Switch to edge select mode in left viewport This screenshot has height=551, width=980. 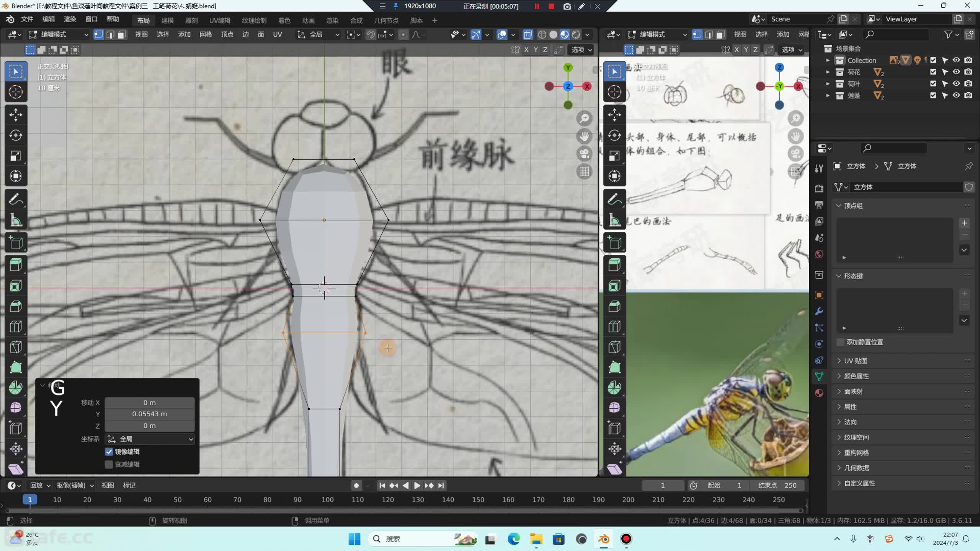pos(110,35)
